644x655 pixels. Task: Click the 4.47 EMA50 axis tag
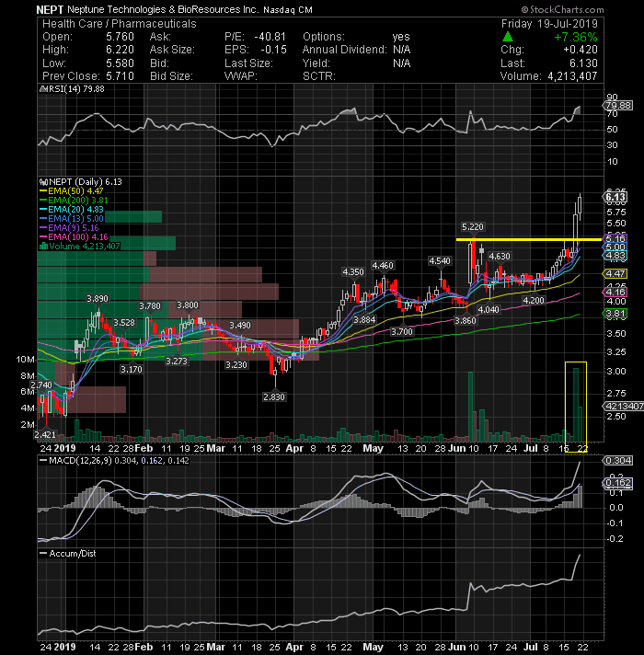click(615, 273)
